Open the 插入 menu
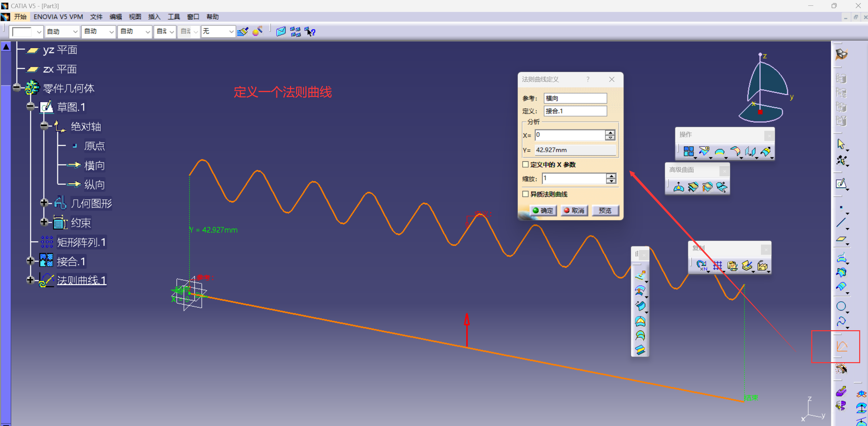The height and width of the screenshot is (426, 868). tap(154, 17)
